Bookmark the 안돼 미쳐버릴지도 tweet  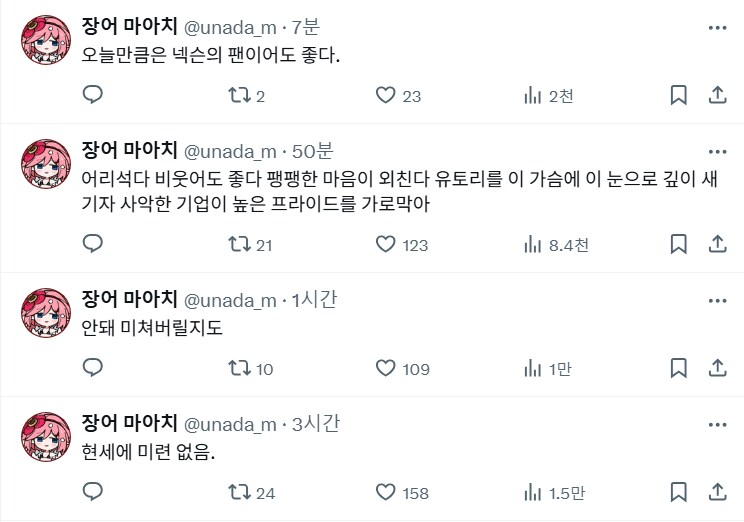point(678,368)
